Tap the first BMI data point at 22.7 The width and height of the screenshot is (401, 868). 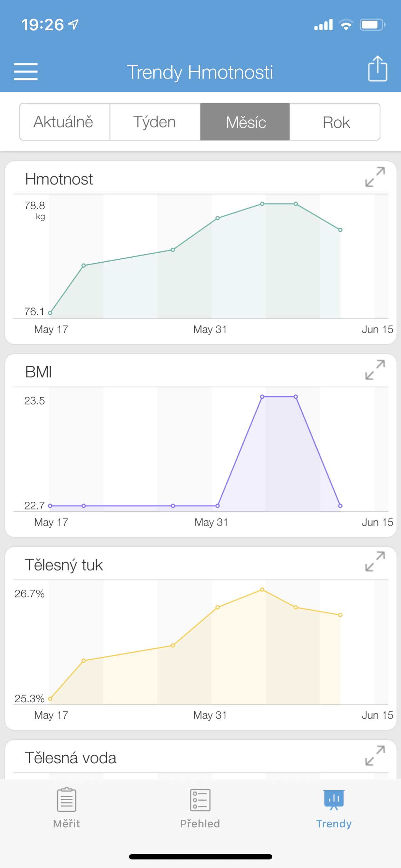click(50, 506)
